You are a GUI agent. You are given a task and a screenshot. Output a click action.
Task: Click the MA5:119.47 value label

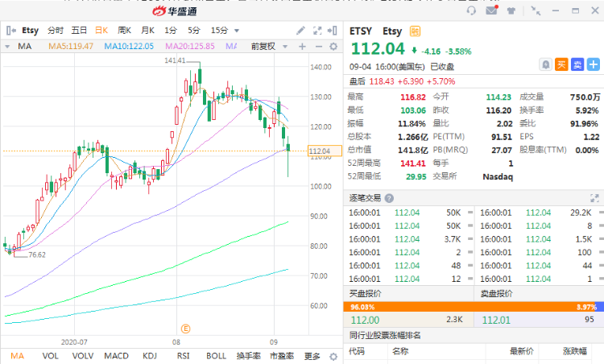point(71,47)
